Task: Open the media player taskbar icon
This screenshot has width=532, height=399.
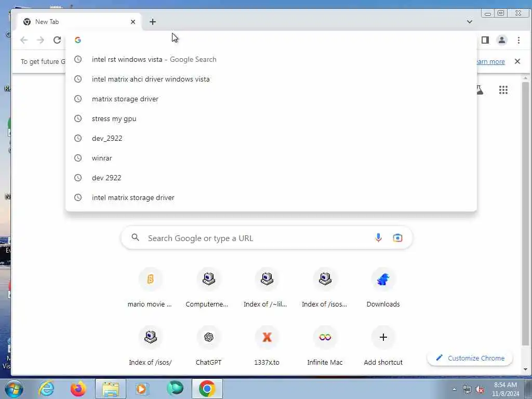Action: click(x=142, y=389)
